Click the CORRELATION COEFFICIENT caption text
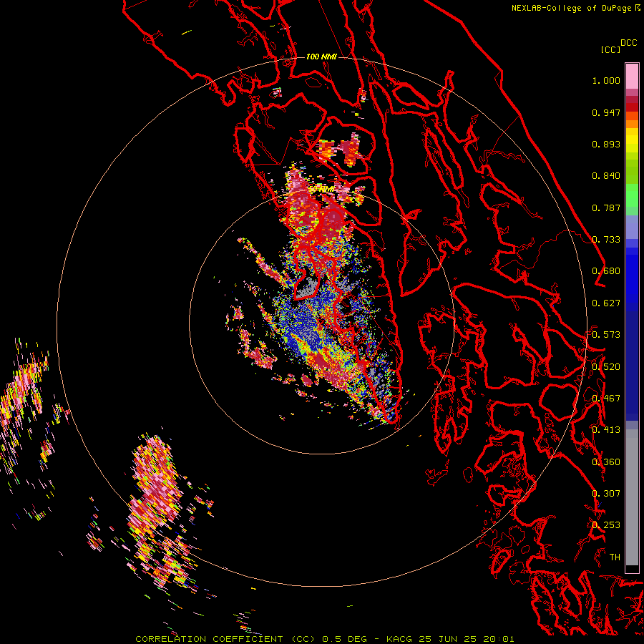This screenshot has height=644, width=644. (209, 639)
